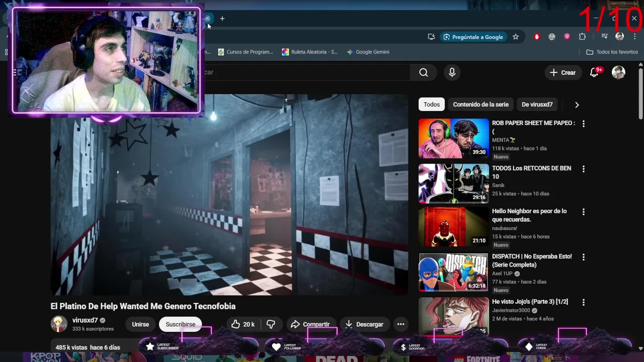
Task: Open the purple U shield extension
Action: point(567,37)
